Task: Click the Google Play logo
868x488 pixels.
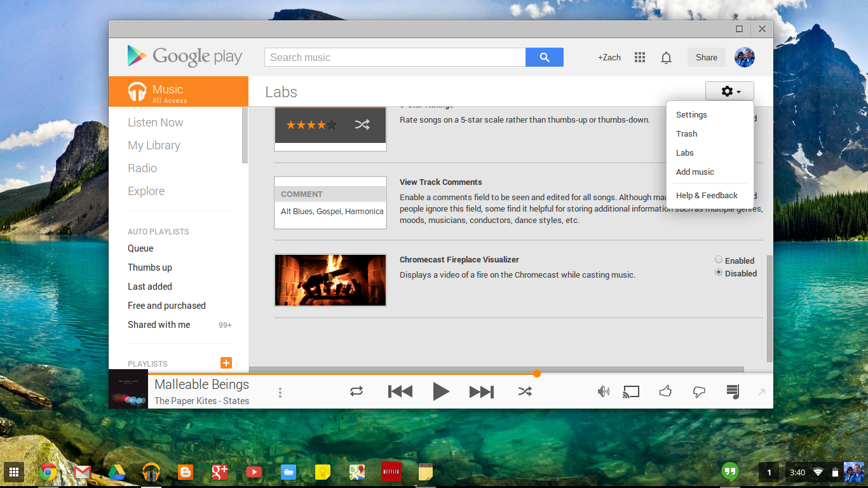Action: coord(184,57)
